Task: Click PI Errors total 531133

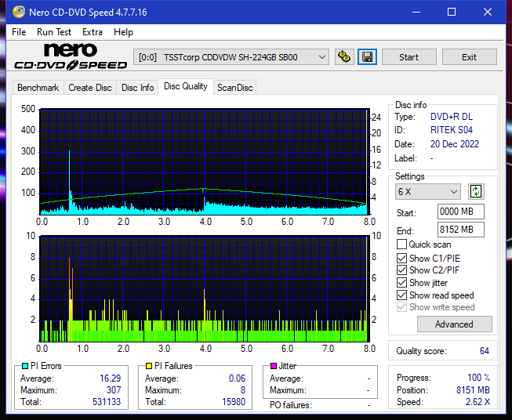Action: tap(107, 402)
